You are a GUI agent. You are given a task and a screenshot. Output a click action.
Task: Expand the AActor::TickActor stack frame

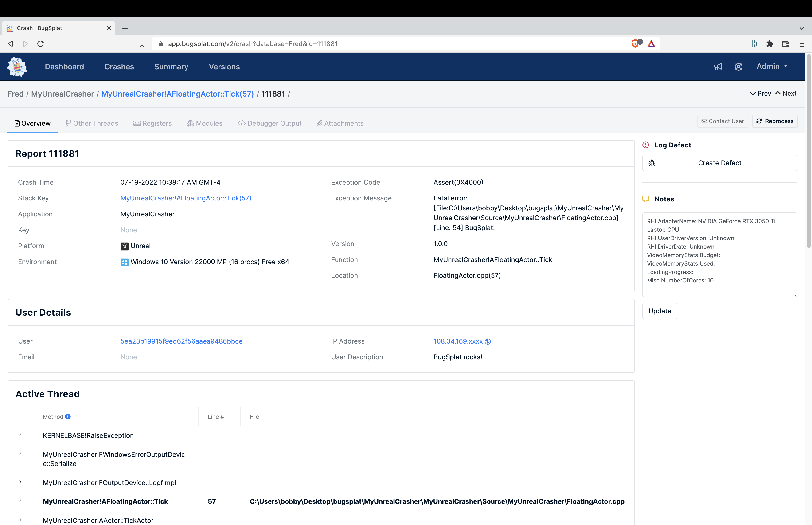coord(20,520)
